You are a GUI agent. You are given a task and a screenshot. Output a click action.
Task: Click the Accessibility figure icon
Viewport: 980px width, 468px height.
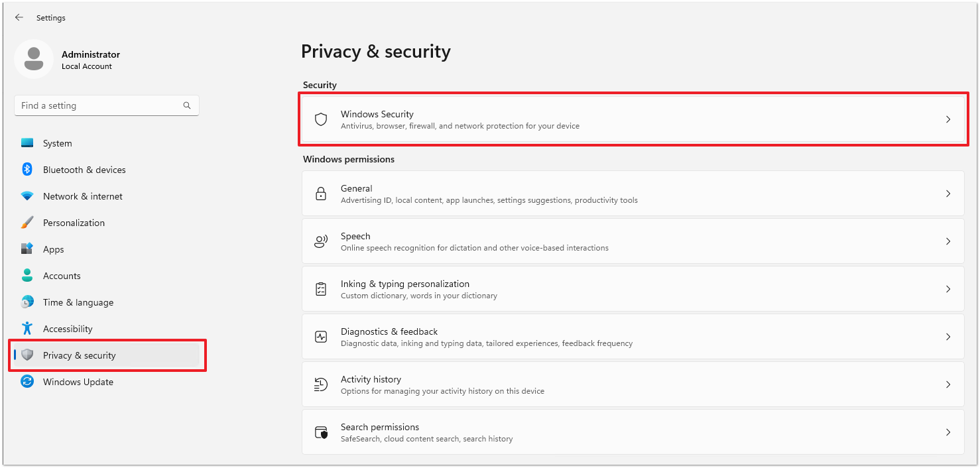point(27,329)
